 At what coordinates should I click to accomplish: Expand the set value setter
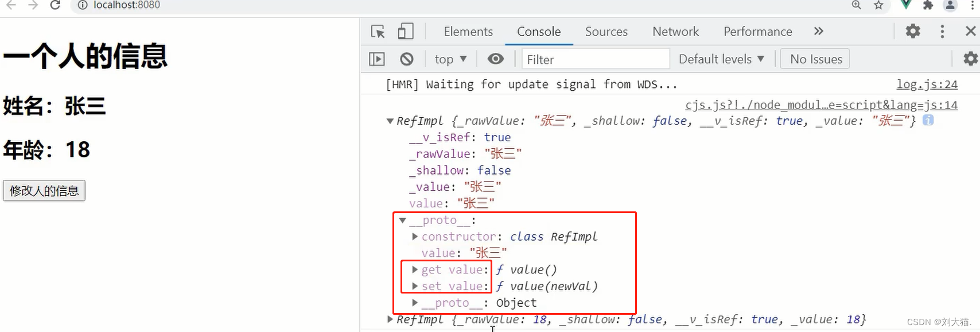[x=415, y=286]
